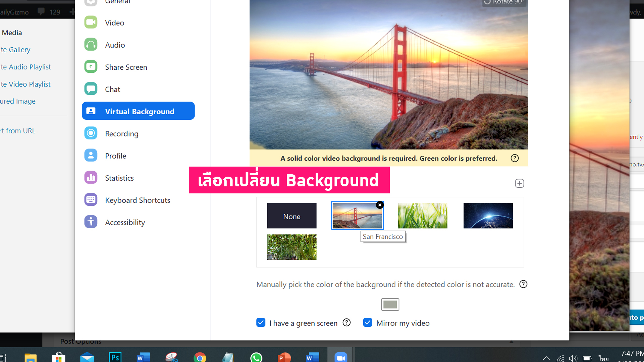Screen dimensions: 644x362
Task: Click help icon next to green screen checkbox
Action: pos(346,322)
